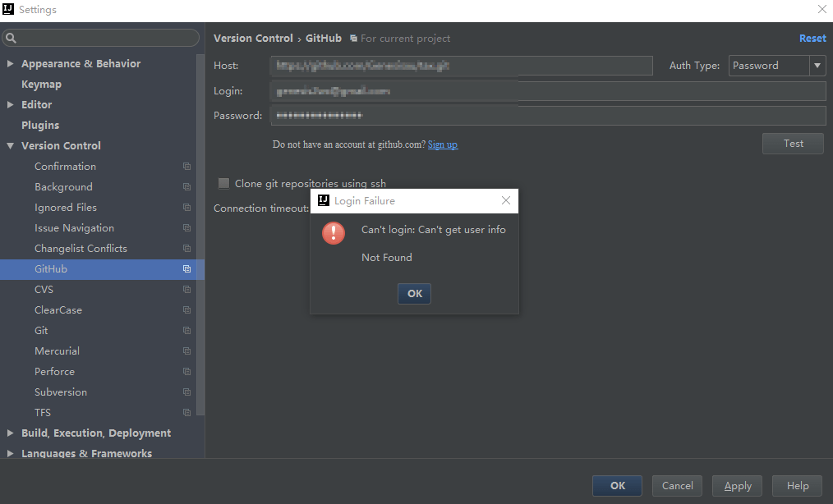Click the IntelliJ logo in the dialog title bar
The width and height of the screenshot is (833, 504).
(x=323, y=200)
